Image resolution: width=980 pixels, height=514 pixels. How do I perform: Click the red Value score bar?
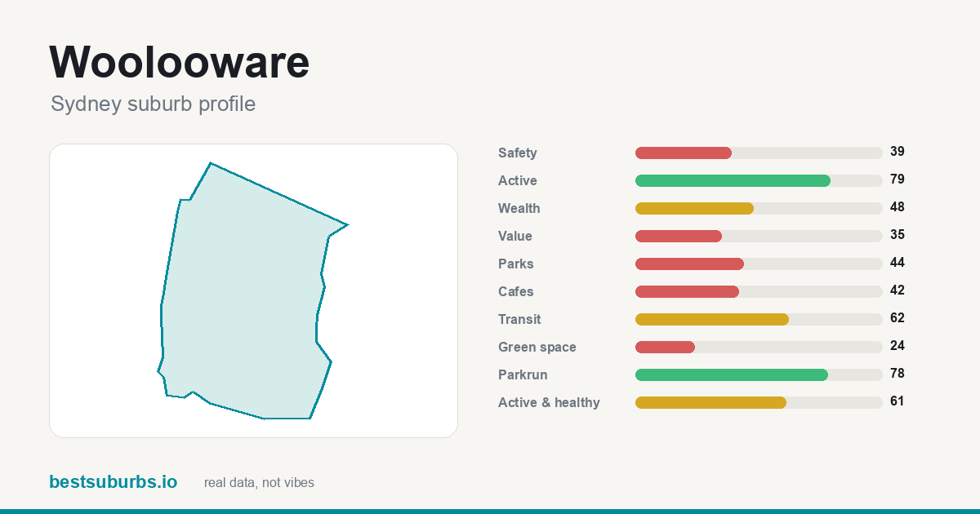679,236
